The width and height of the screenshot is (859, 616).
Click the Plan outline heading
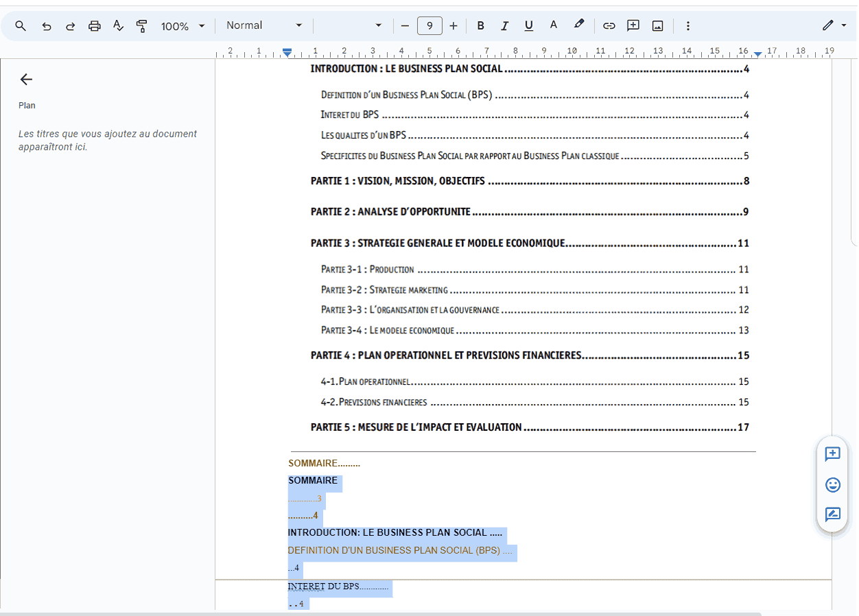point(27,106)
